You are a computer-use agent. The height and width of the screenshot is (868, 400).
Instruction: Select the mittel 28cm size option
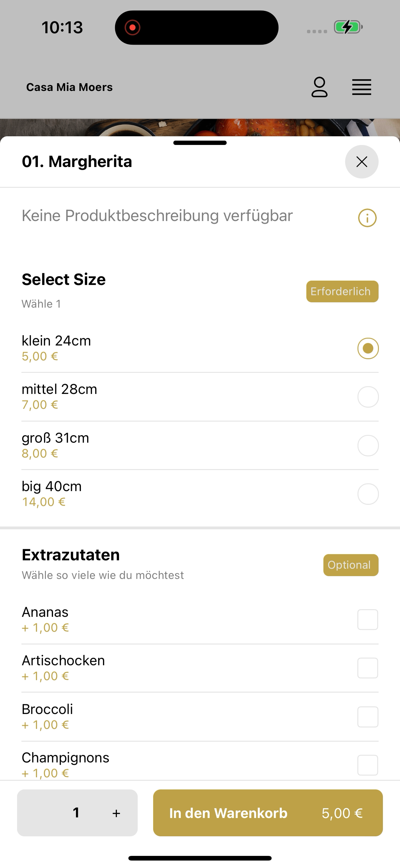pos(200,397)
